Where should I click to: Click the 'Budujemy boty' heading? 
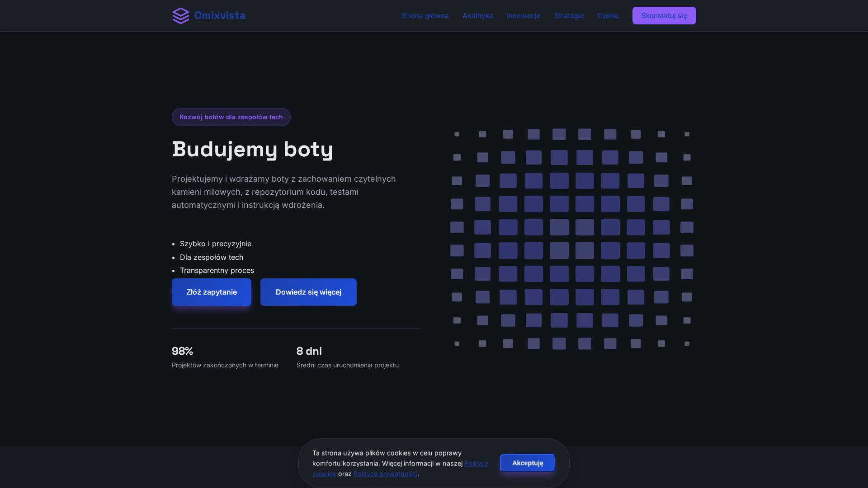[x=252, y=149]
